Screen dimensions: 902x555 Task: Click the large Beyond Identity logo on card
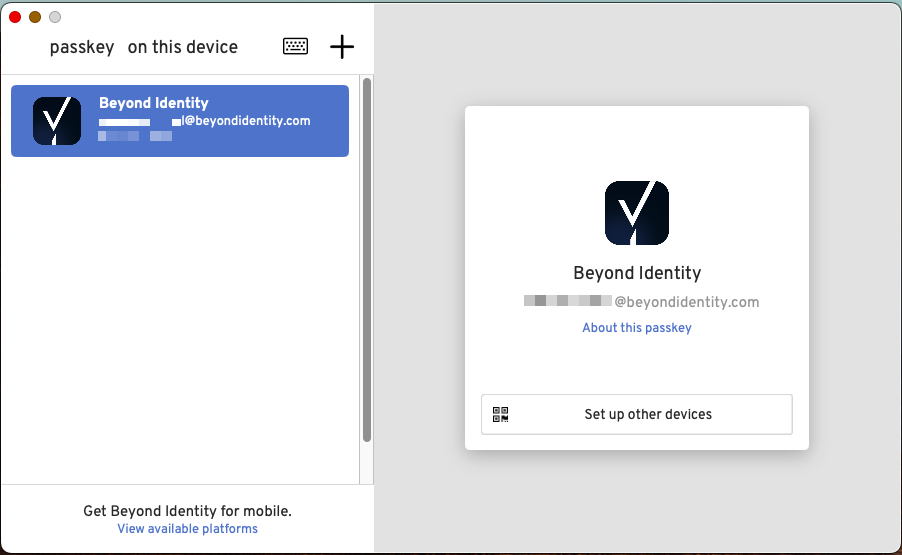coord(637,213)
